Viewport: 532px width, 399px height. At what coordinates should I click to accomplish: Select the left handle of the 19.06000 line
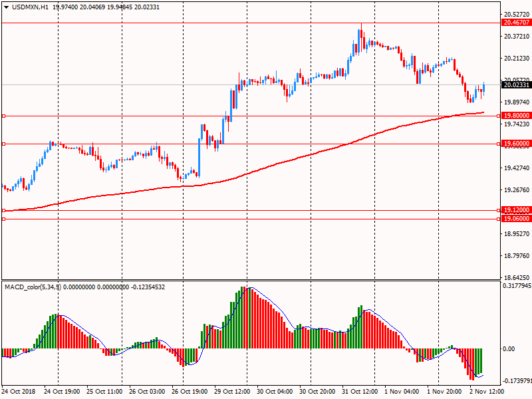tap(4, 219)
